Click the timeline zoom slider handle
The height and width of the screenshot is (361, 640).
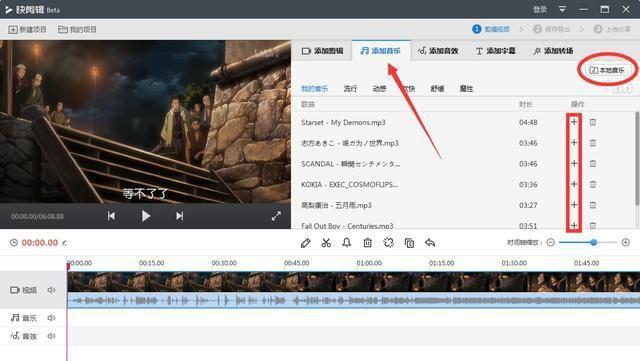(x=593, y=243)
